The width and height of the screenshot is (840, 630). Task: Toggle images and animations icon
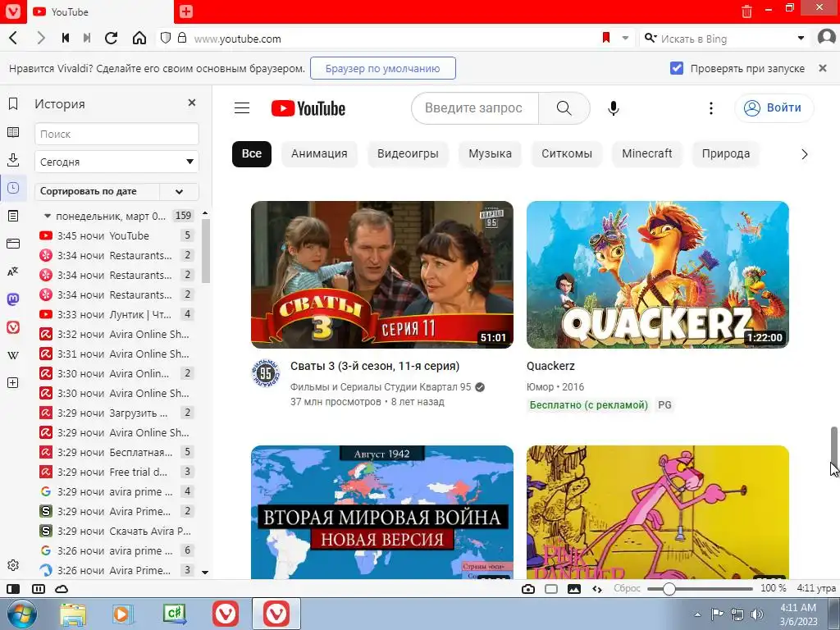pos(573,589)
